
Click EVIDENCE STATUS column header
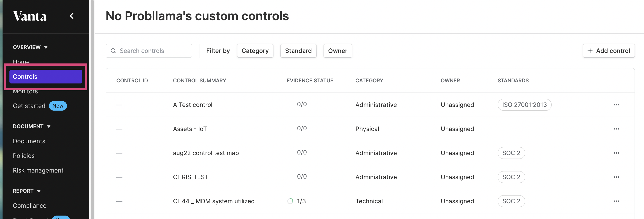coord(310,80)
